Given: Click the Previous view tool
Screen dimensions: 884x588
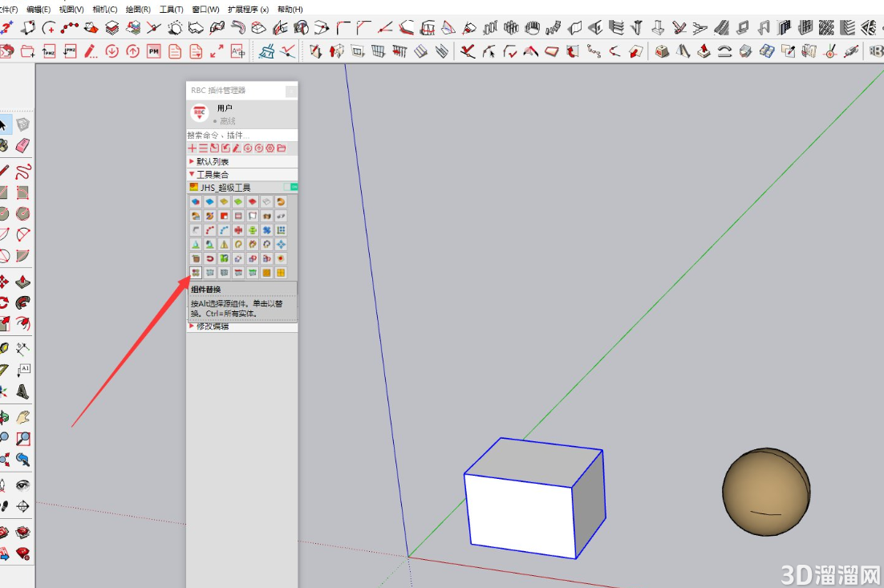Looking at the screenshot, I should point(22,460).
